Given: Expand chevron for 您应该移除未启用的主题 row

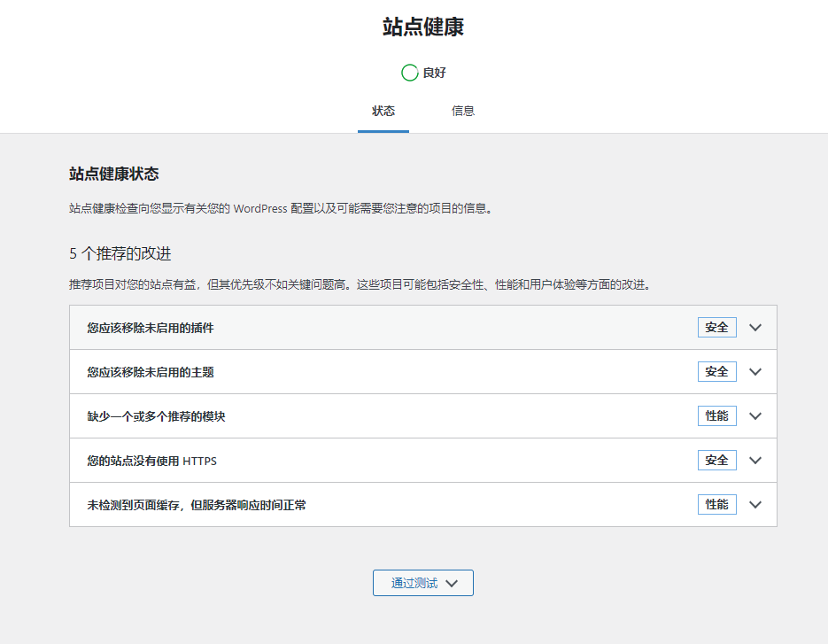Looking at the screenshot, I should pos(755,372).
